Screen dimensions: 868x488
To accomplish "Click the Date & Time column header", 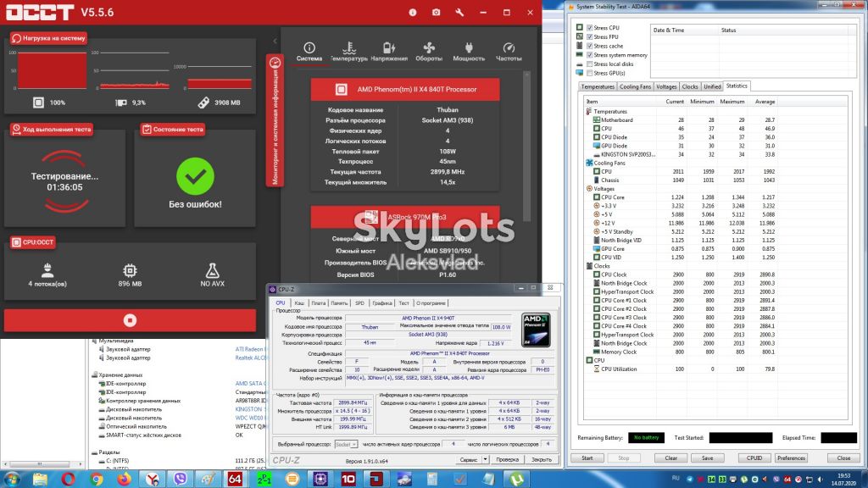I will tap(684, 30).
